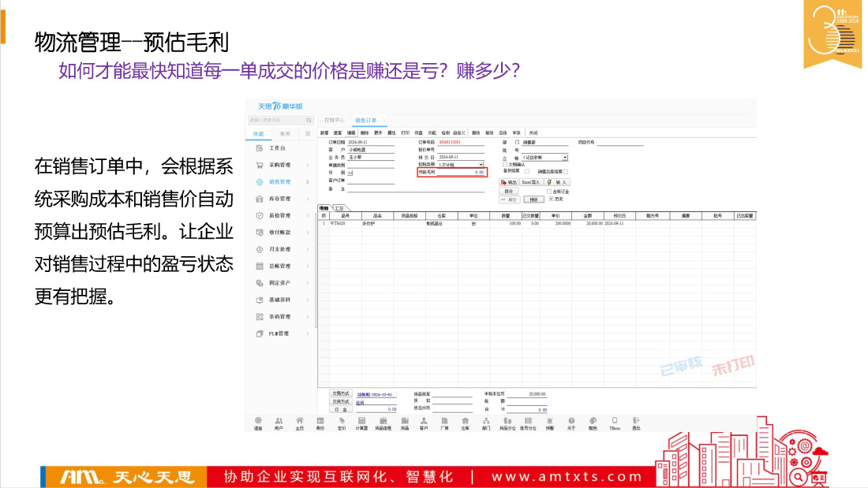Expand 库存管理 module in sidebar

coord(279,199)
